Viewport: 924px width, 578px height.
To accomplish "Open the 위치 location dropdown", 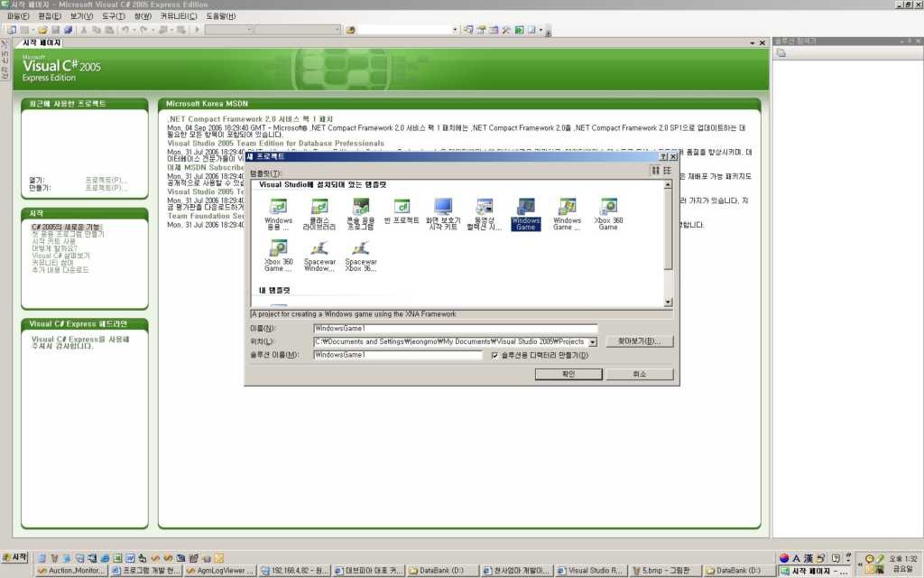I will 592,341.
